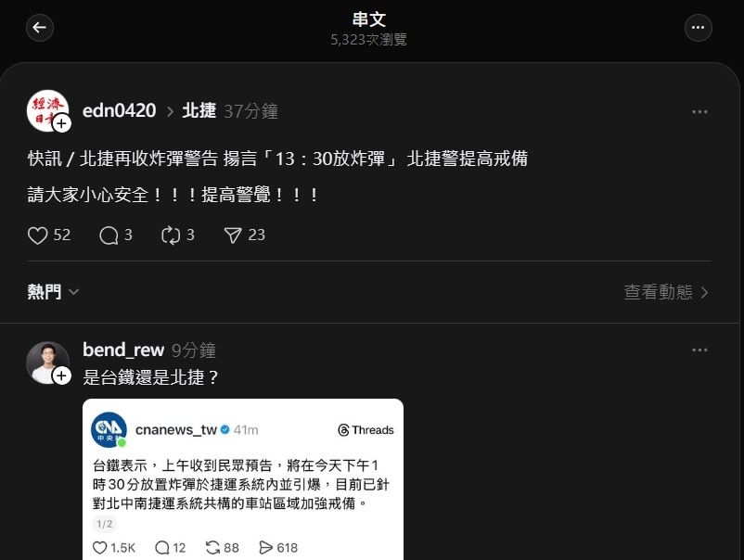The height and width of the screenshot is (560, 744).
Task: Share the quoted cnanews_tw post
Action: point(278,548)
